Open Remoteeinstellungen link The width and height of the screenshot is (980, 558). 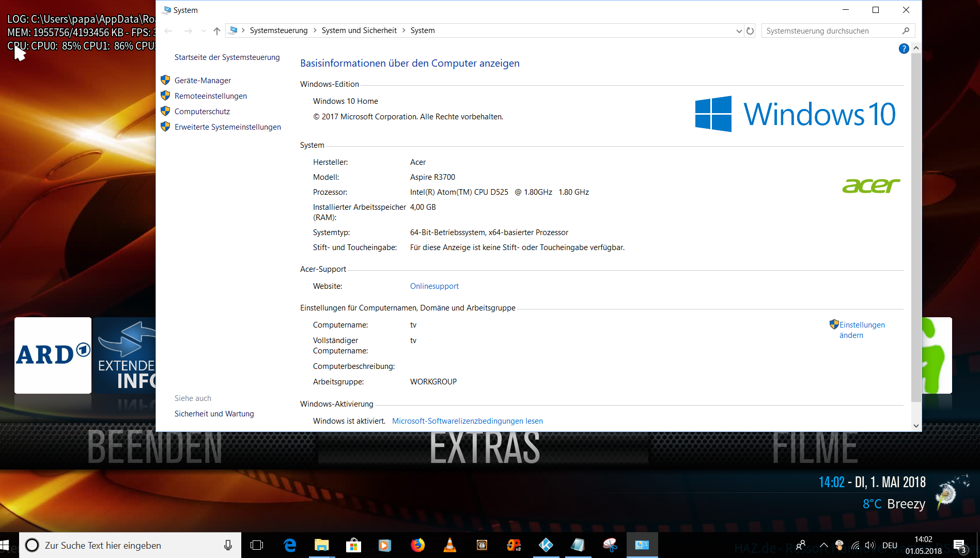pyautogui.click(x=211, y=96)
